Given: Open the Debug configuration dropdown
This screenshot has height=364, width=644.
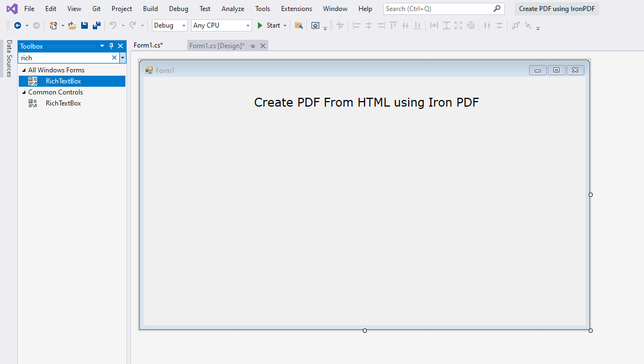Looking at the screenshot, I should [170, 25].
